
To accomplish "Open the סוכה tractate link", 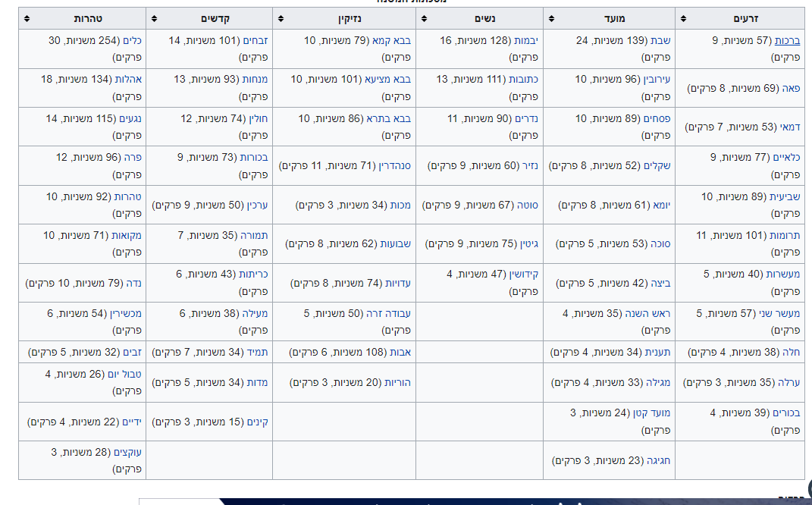I will point(660,244).
